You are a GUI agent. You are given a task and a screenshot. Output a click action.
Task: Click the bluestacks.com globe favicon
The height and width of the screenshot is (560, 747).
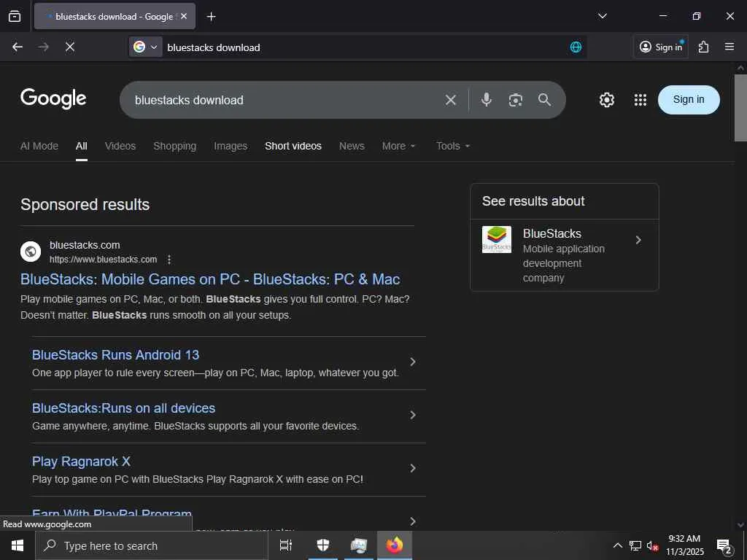pos(31,252)
